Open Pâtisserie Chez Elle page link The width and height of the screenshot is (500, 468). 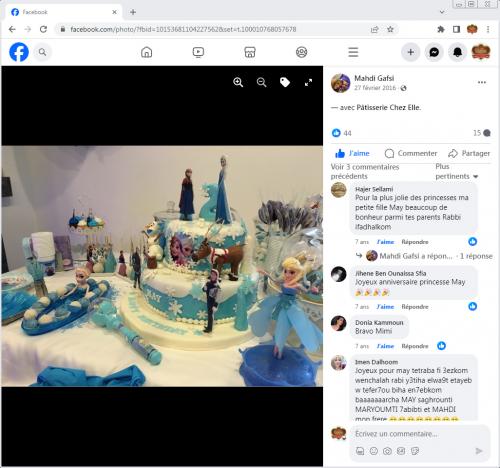click(x=389, y=108)
